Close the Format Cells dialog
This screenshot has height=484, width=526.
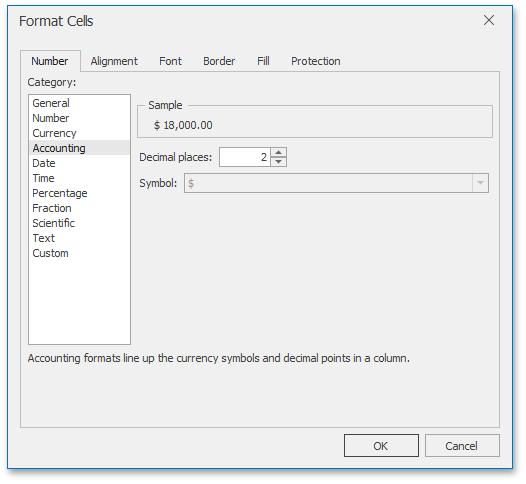[x=489, y=20]
